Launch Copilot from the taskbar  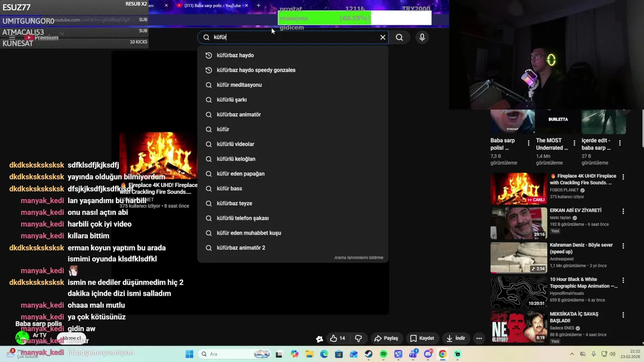(294, 354)
